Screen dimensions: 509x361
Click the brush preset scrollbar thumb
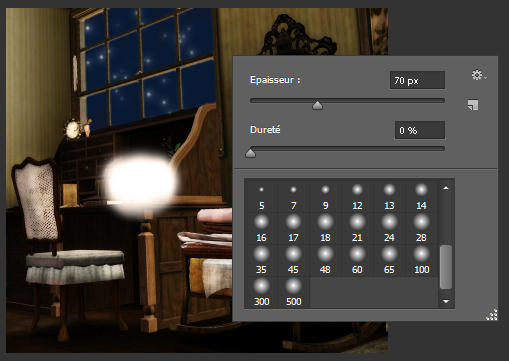446,267
